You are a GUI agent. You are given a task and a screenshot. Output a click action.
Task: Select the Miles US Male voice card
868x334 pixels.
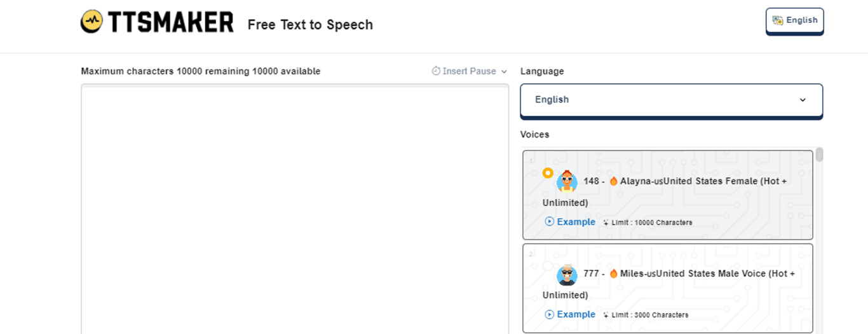click(x=668, y=286)
